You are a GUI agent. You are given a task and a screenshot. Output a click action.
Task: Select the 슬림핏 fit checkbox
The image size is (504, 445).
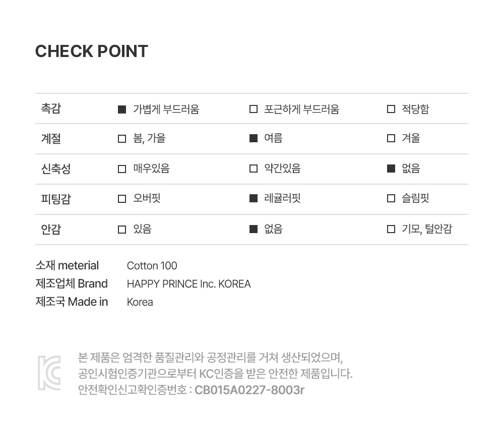[391, 198]
